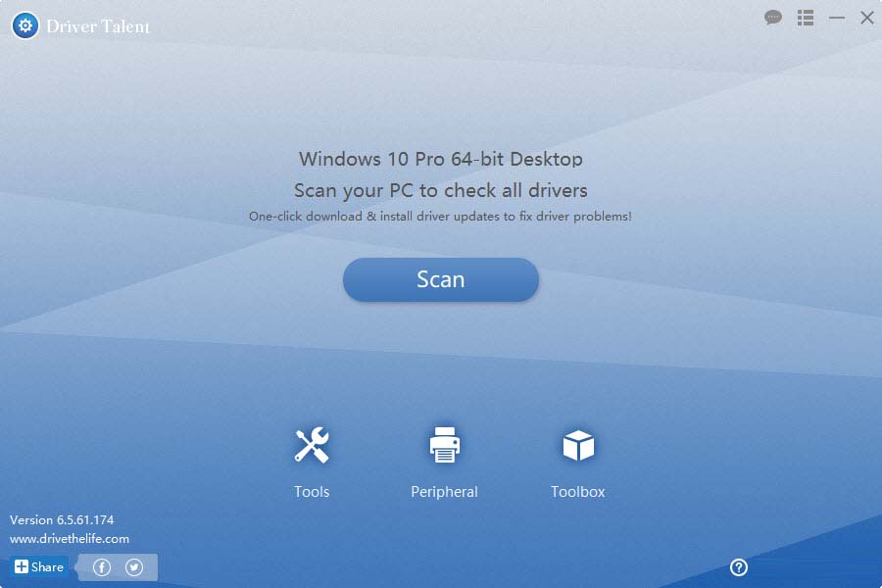Click the Version 6.5.61.174 text
Image resolution: width=882 pixels, height=588 pixels.
[62, 520]
